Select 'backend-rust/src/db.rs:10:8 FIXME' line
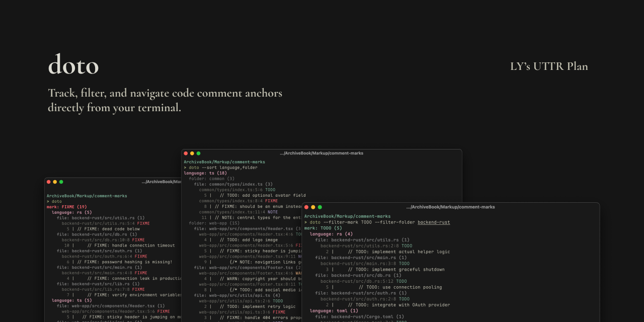 [x=103, y=240]
